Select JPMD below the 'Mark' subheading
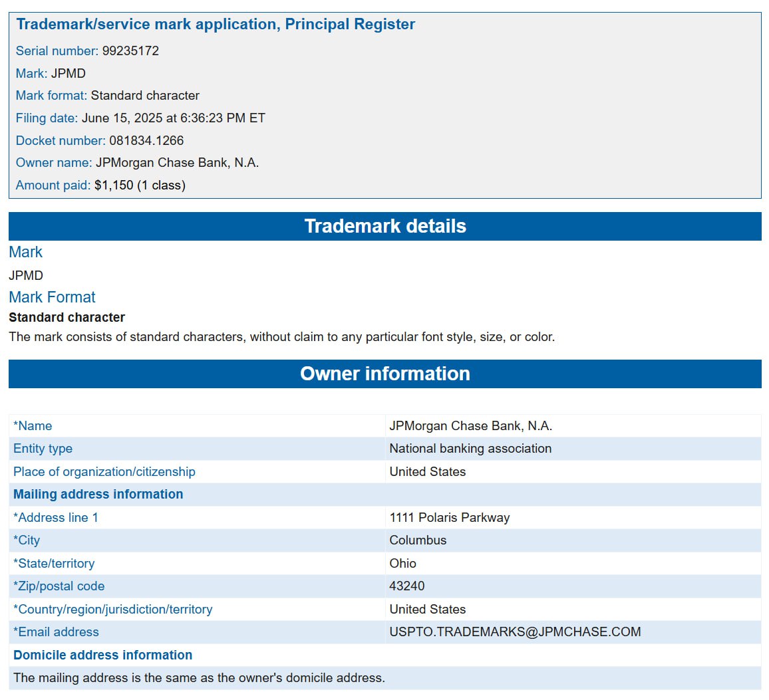The image size is (769, 700). [26, 275]
